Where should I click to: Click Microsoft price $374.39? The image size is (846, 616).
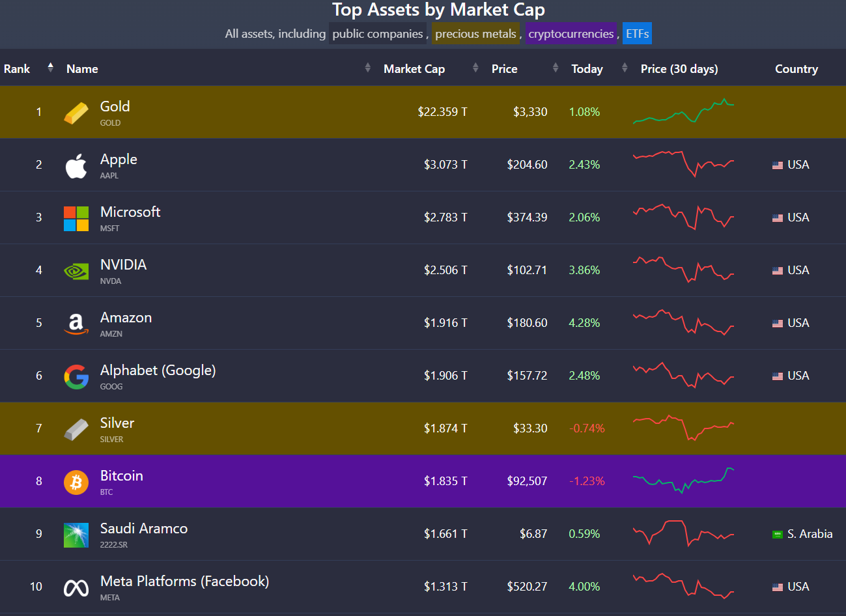[x=527, y=217]
